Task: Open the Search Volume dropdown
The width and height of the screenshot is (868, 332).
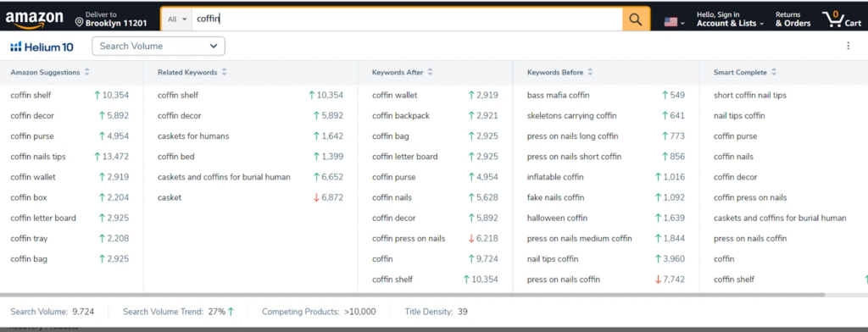Action: 159,46
